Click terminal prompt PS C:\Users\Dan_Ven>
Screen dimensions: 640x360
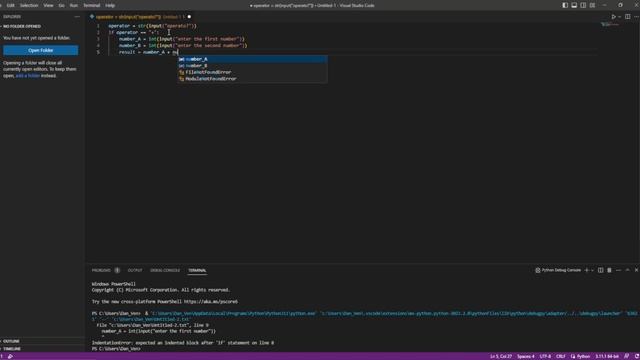(116, 349)
